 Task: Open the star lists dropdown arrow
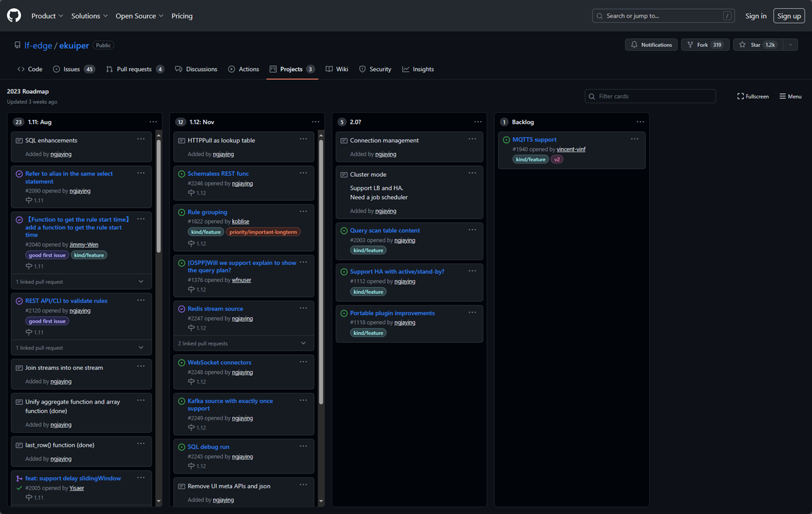point(790,45)
